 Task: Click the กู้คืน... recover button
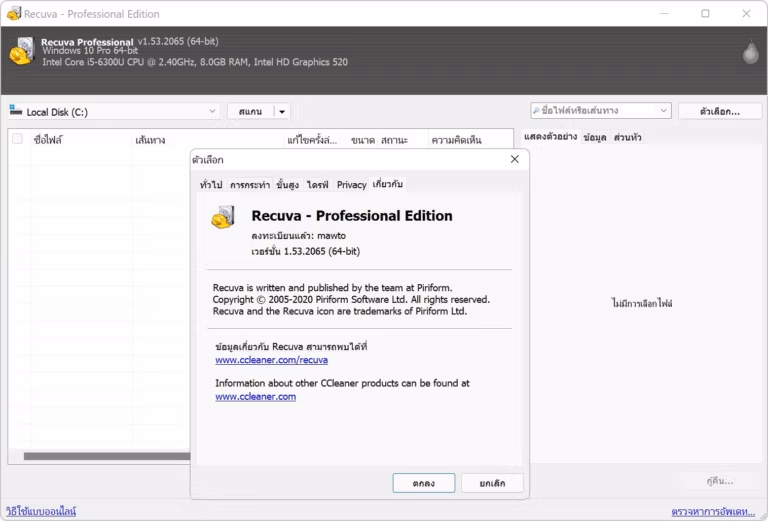pos(720,481)
